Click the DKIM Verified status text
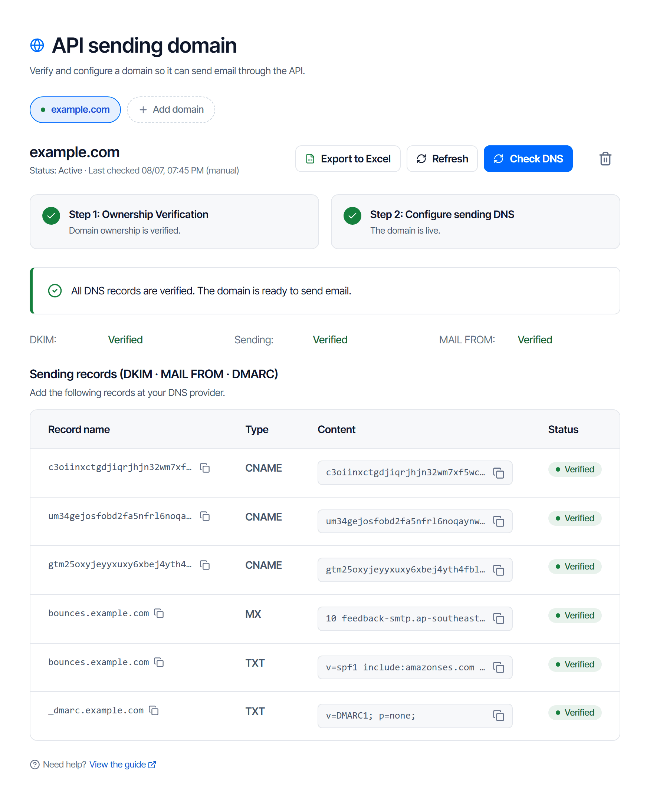The height and width of the screenshot is (812, 650). pyautogui.click(x=125, y=340)
